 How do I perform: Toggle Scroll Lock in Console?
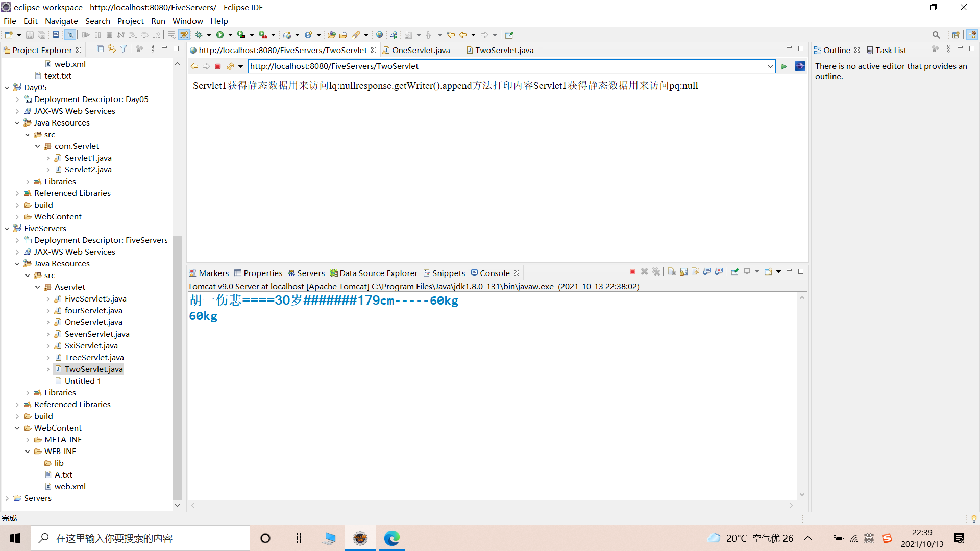pyautogui.click(x=683, y=272)
